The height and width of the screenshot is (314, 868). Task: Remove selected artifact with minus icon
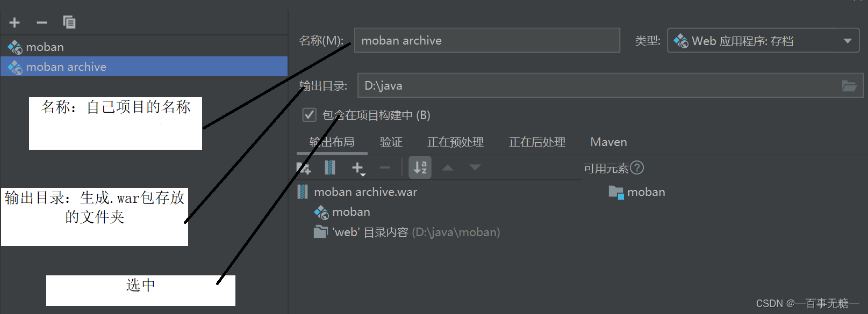tap(42, 23)
